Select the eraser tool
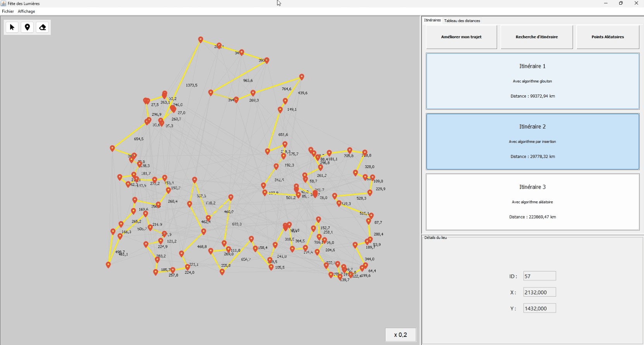This screenshot has height=345, width=644. coord(43,27)
